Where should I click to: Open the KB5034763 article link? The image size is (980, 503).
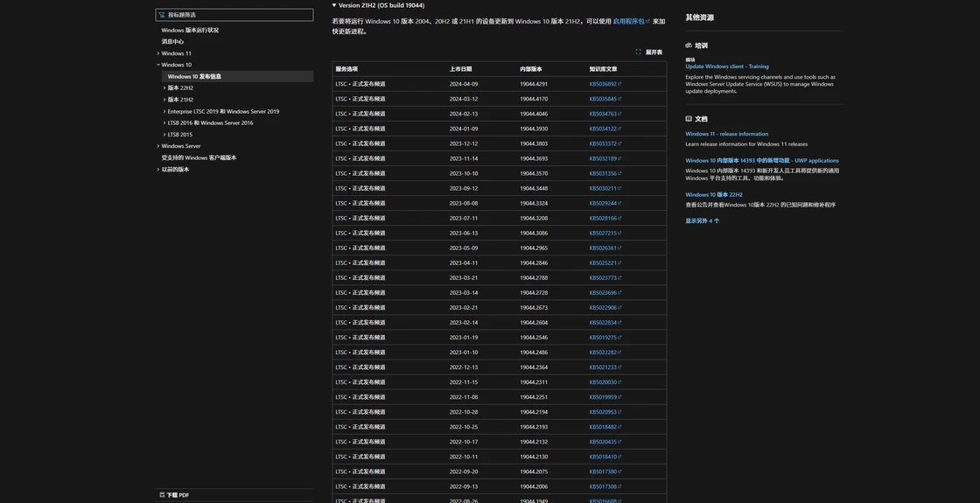605,114
